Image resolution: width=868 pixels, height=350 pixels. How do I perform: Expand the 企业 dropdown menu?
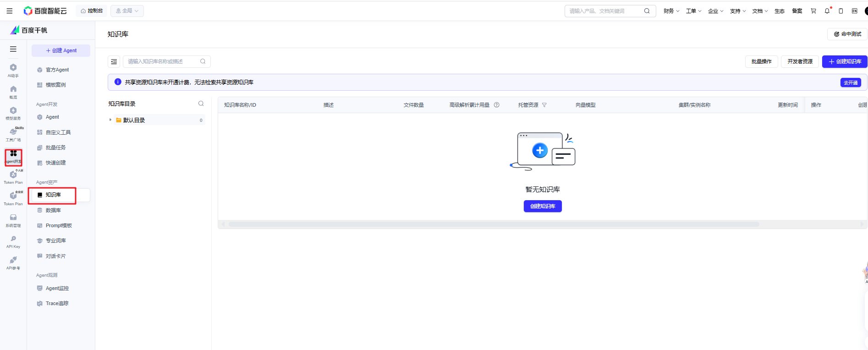716,11
